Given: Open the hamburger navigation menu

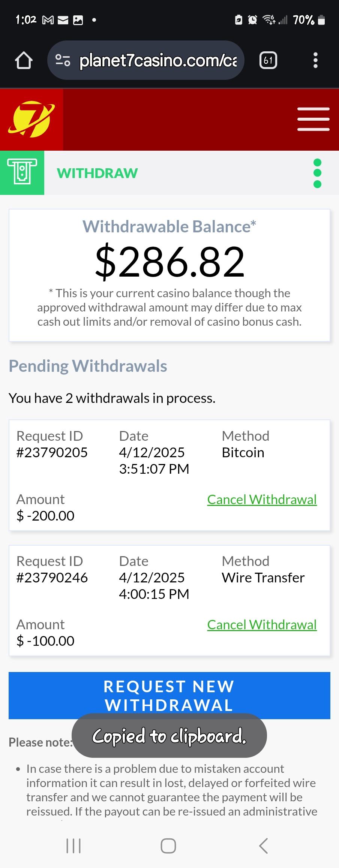Looking at the screenshot, I should point(313,119).
